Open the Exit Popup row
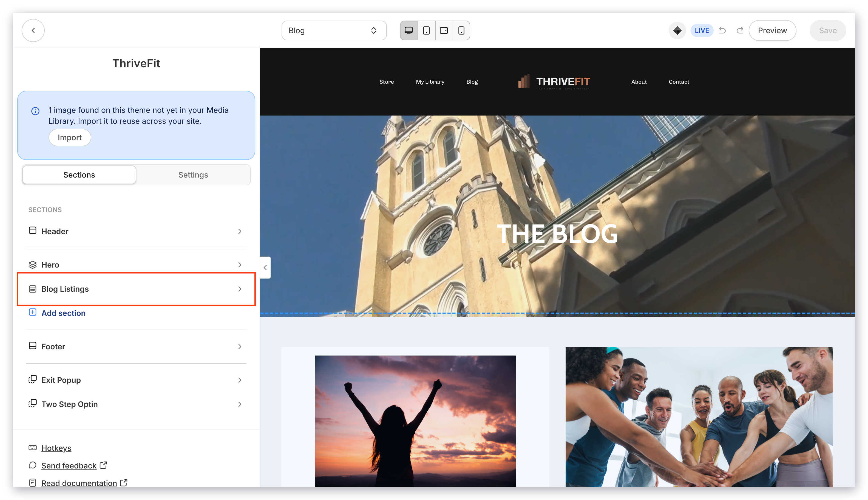Viewport: 868px width, 500px height. click(x=136, y=380)
